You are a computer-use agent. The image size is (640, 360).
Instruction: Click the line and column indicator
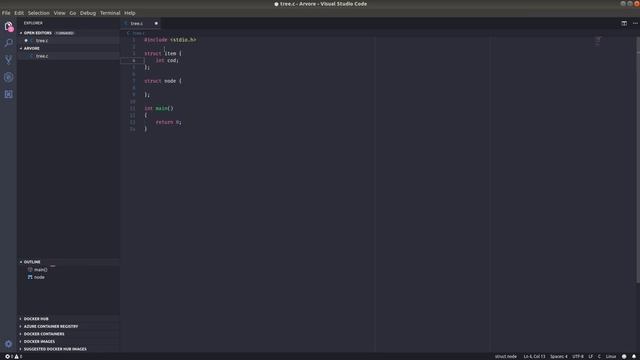(534, 356)
